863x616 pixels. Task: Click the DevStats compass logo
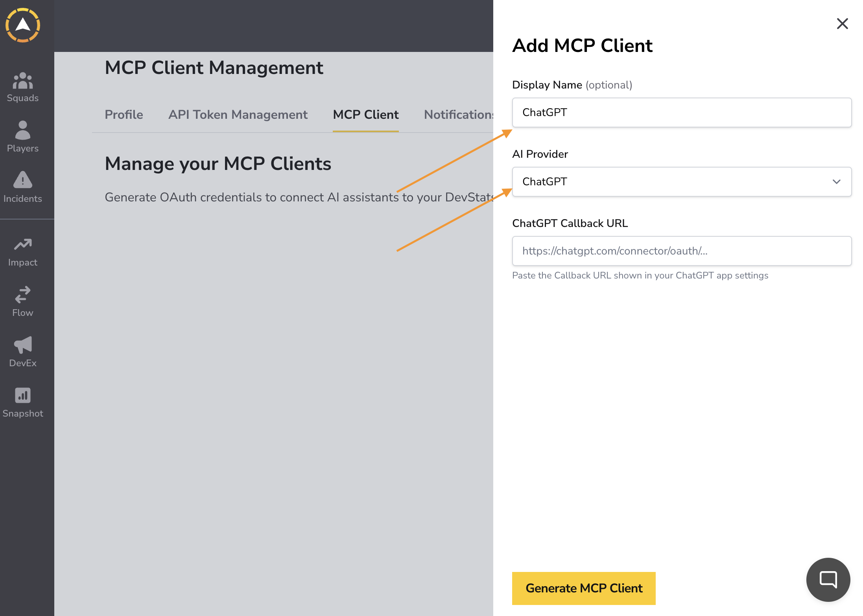(x=23, y=25)
